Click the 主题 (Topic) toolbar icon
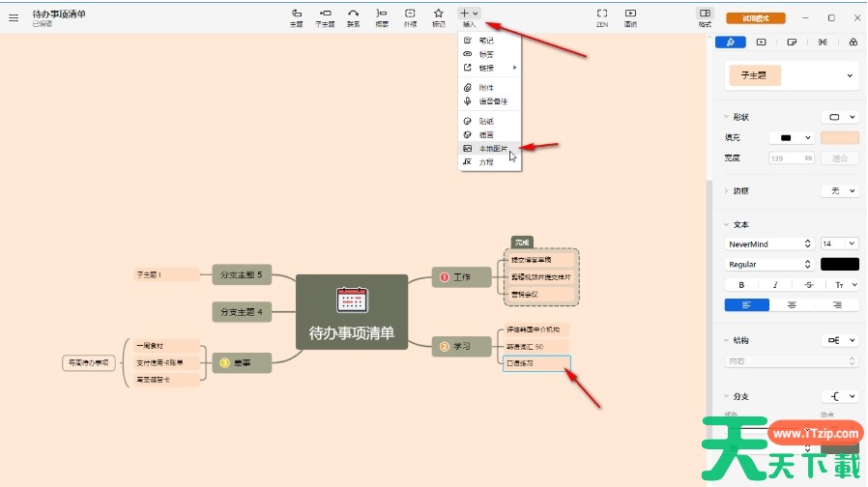The width and height of the screenshot is (868, 487). click(x=297, y=16)
